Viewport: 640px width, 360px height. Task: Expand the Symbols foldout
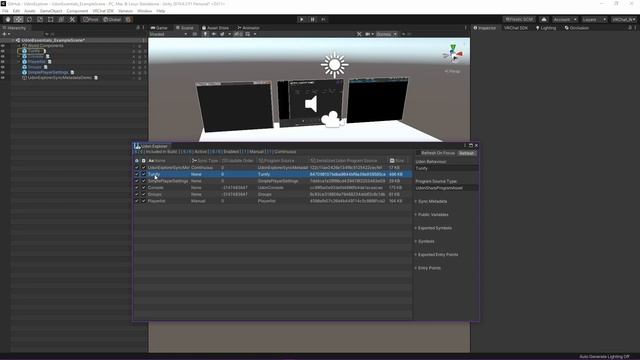point(425,242)
